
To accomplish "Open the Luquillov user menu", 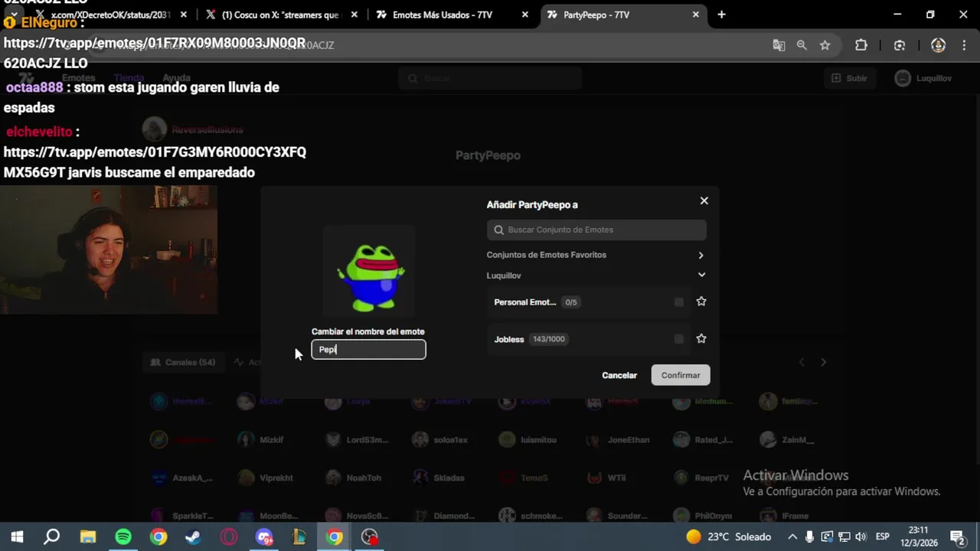I will [x=923, y=78].
